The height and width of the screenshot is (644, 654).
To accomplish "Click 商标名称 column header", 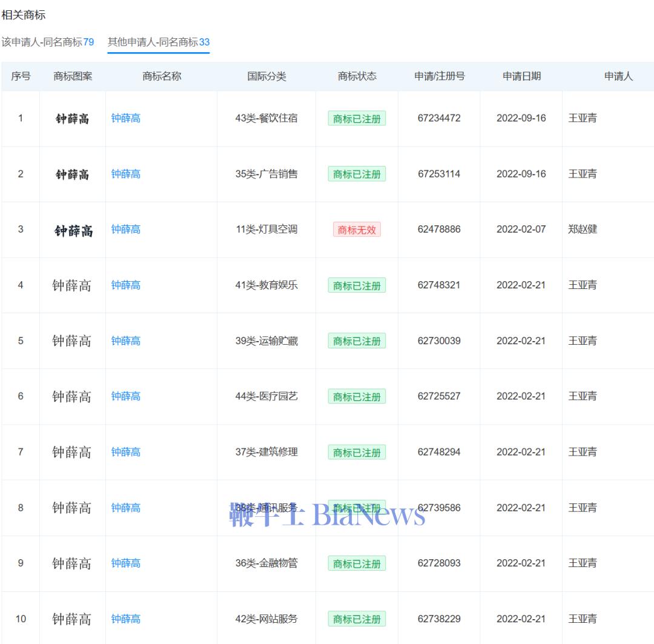I will point(162,76).
